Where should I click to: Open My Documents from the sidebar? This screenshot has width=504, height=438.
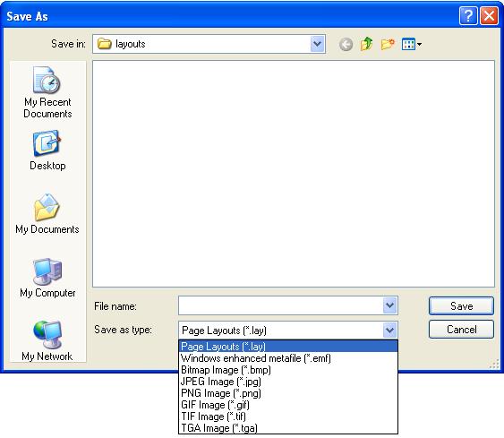(x=47, y=214)
